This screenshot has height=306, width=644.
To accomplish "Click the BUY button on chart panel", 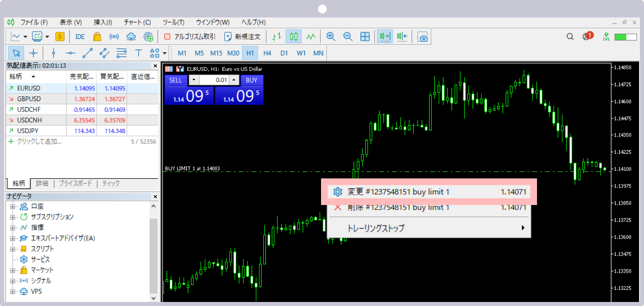I will point(252,80).
